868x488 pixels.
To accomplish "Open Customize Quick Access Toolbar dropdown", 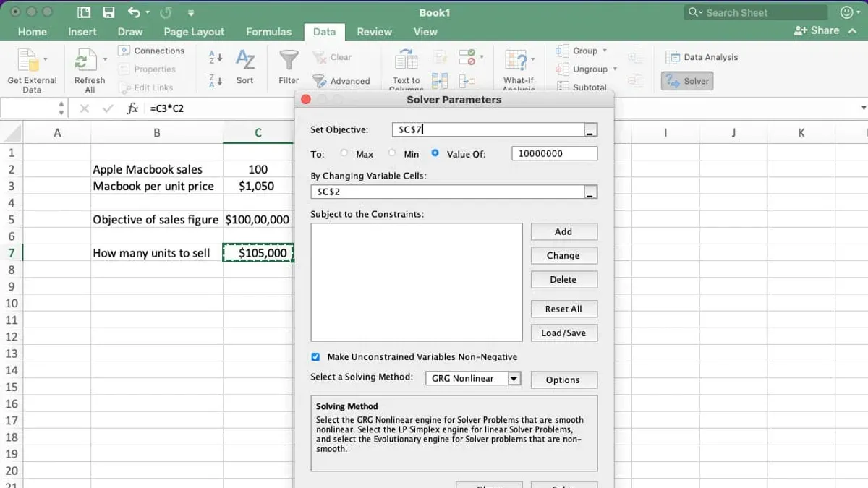I will [190, 13].
